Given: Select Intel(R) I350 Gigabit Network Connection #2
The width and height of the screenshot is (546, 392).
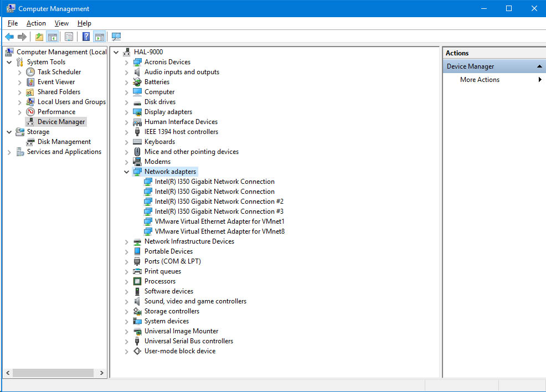Looking at the screenshot, I should (x=219, y=202).
